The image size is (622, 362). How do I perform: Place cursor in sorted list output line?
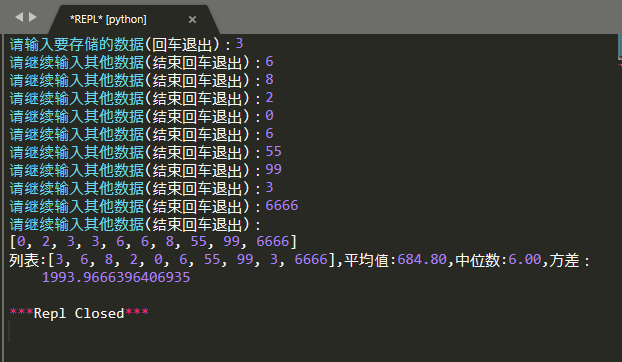coord(153,241)
